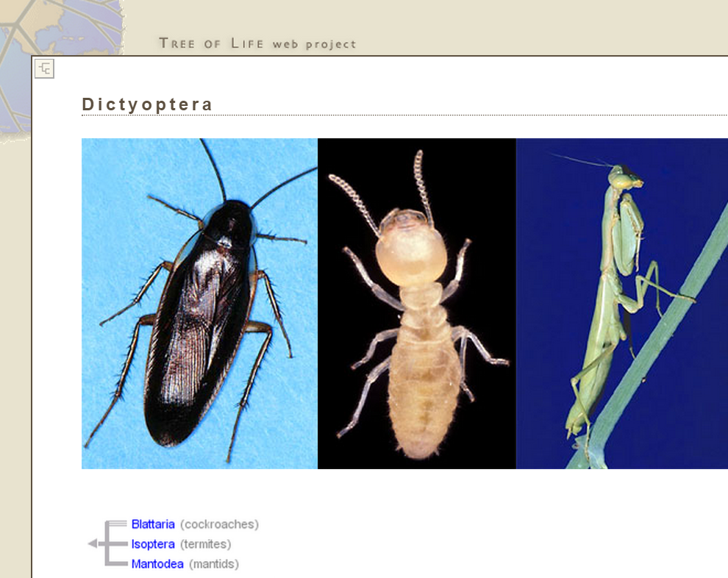Image resolution: width=728 pixels, height=578 pixels.
Task: Select the cockroach in the left photo
Action: (x=199, y=316)
